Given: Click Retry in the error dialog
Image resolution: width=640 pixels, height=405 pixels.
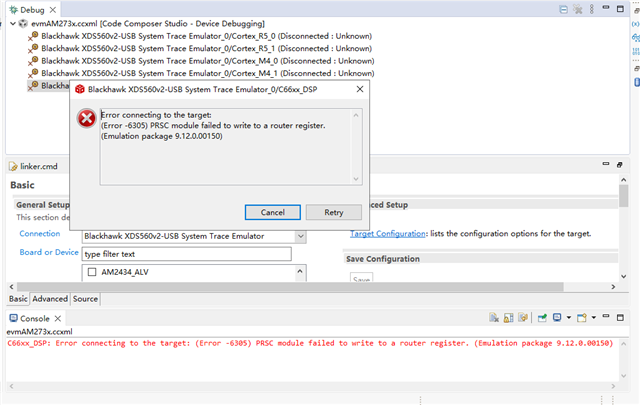Looking at the screenshot, I should (334, 212).
